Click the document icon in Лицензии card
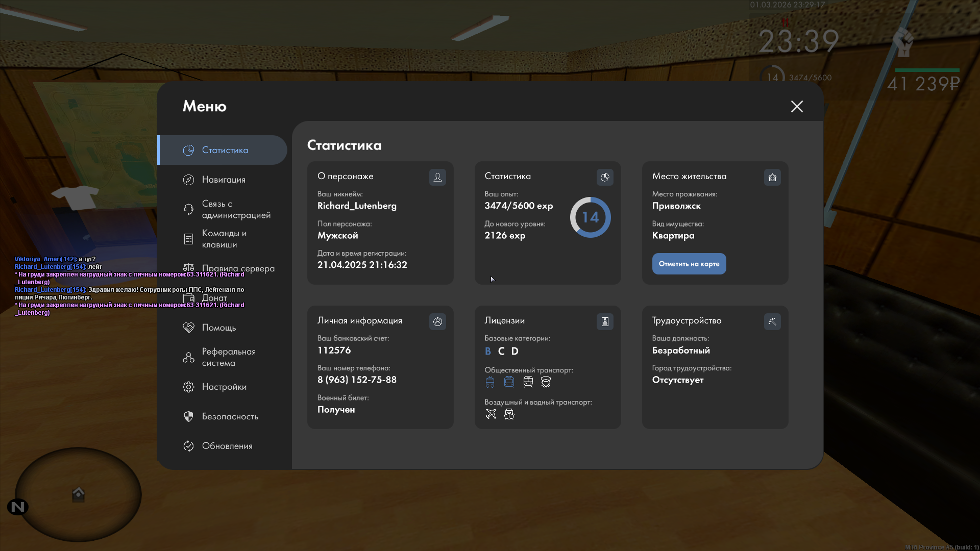The image size is (980, 551). point(605,321)
